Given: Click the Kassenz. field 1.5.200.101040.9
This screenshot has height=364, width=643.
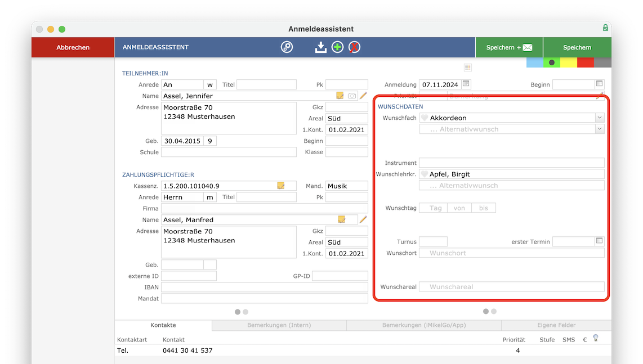Looking at the screenshot, I should pos(229,186).
